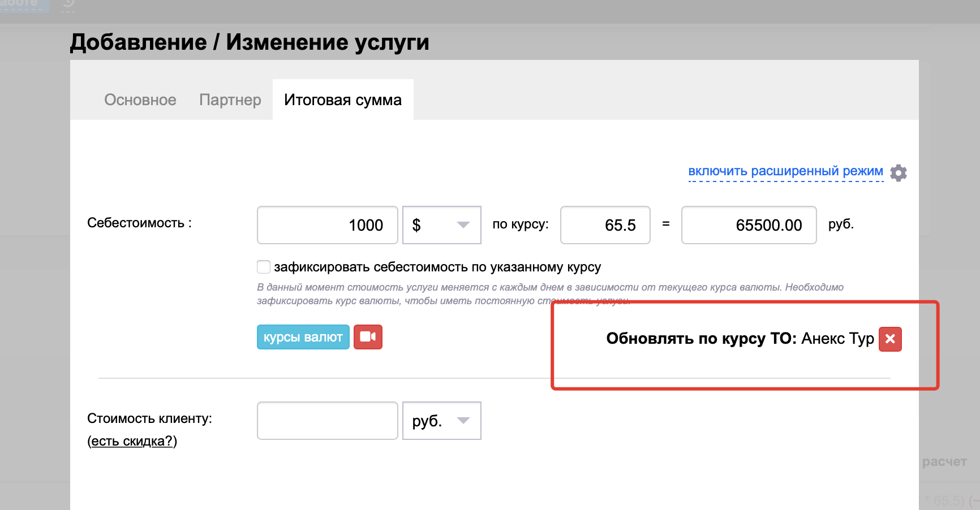Click the Добавление / Изменение услуги heading
Viewport: 980px width, 510px height.
coord(250,42)
